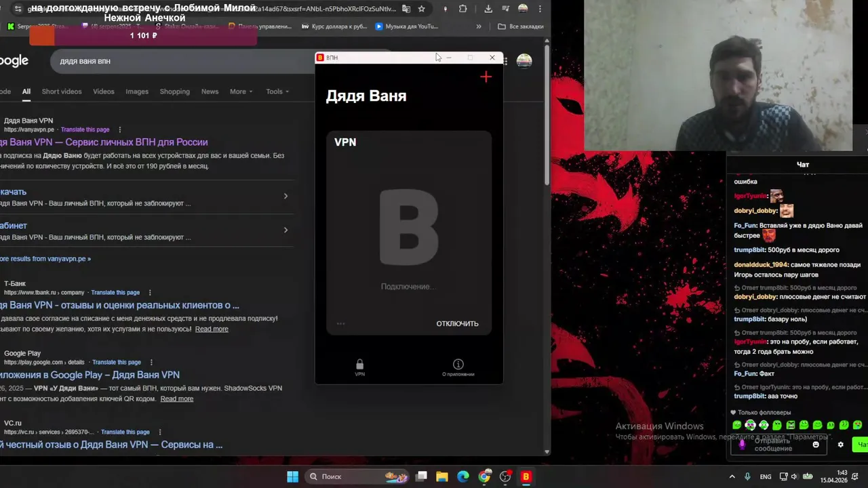This screenshot has width=868, height=488.
Task: Open options dots for Google Play result
Action: [x=151, y=362]
